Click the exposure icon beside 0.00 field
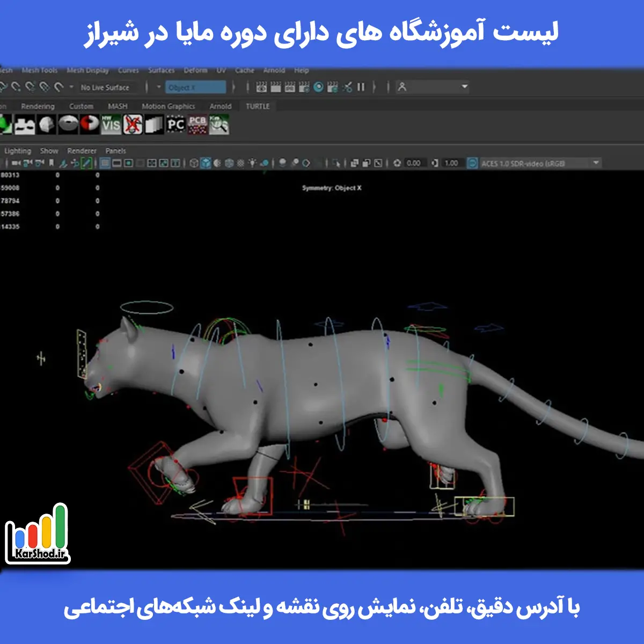Viewport: 644px width, 644px height. tap(397, 163)
